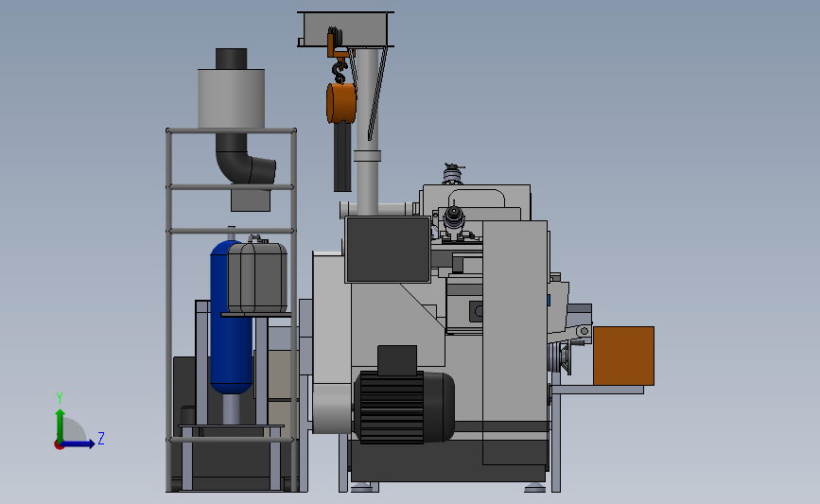This screenshot has width=820, height=504.
Task: Select the black hoist hook
Action: [339, 72]
